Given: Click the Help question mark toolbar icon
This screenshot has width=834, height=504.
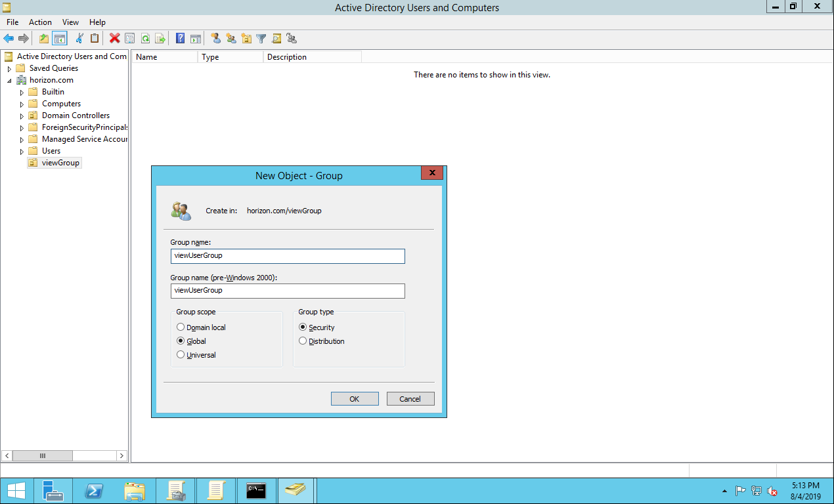Looking at the screenshot, I should 180,39.
